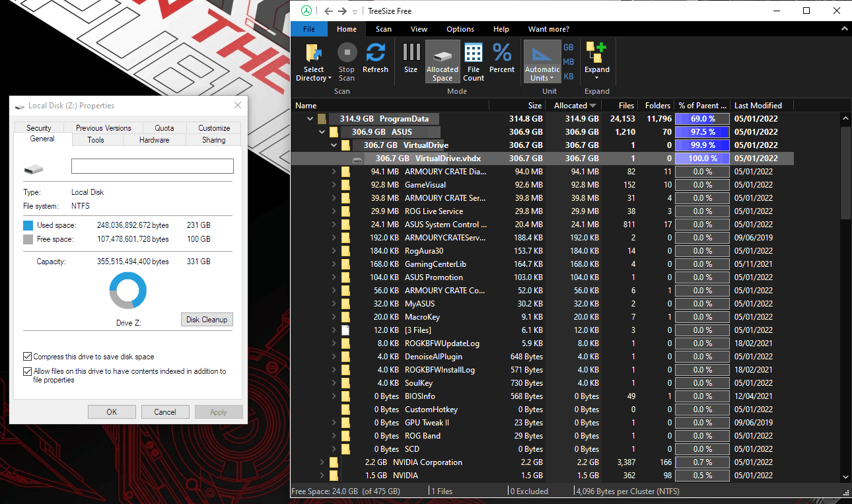Switch display mode to Size
This screenshot has width=852, height=504.
(411, 58)
